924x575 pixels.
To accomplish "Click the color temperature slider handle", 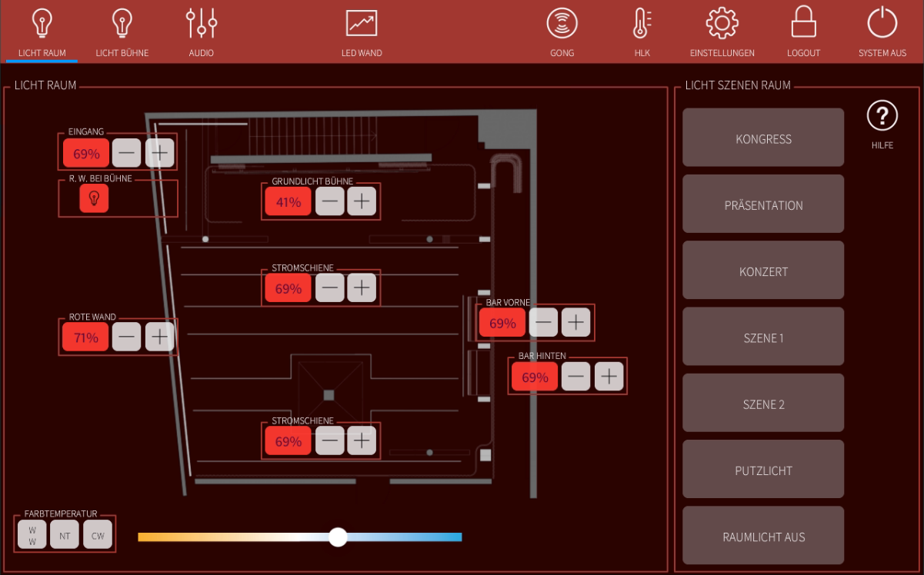I will click(x=338, y=537).
